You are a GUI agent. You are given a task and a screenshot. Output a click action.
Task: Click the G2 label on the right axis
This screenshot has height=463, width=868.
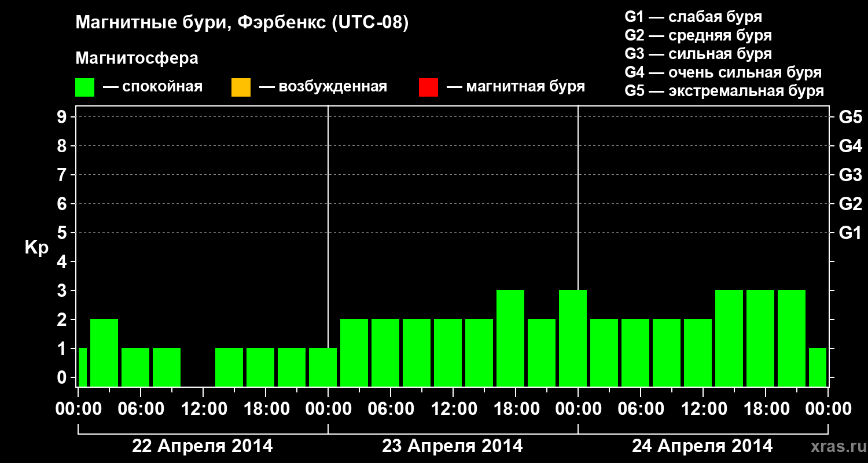tap(850, 204)
